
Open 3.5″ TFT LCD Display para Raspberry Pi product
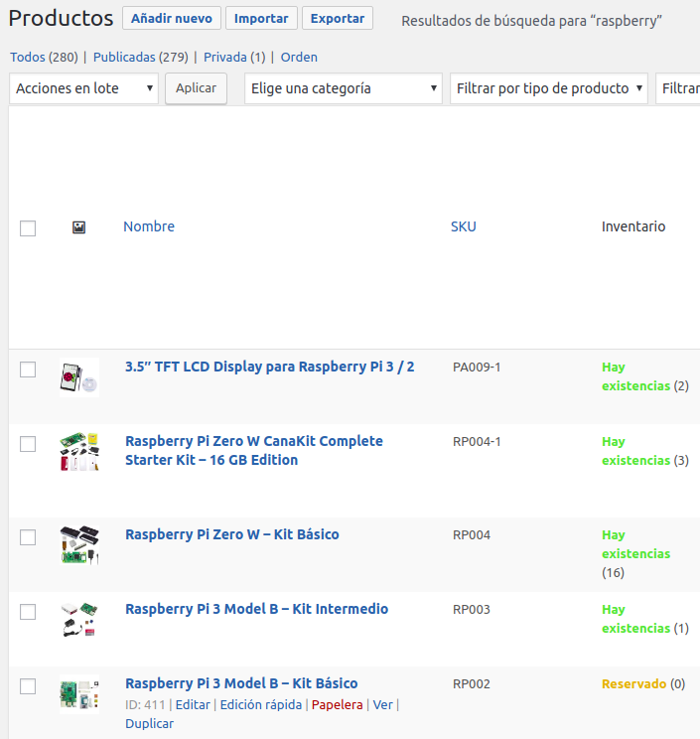[269, 367]
